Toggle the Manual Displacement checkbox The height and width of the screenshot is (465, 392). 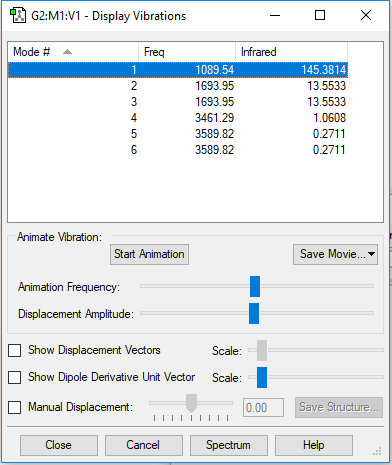tap(15, 407)
